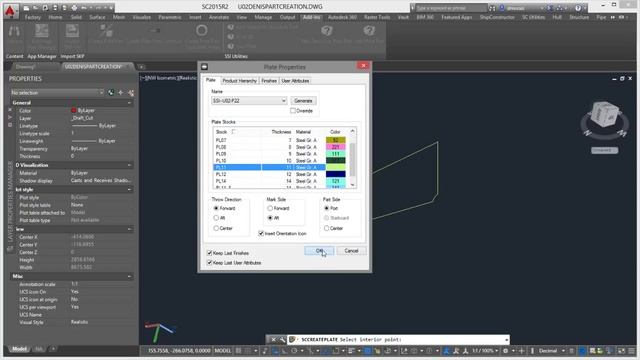The image size is (640, 360).
Task: Open the No selection dropdown in Properties
Action: point(57,93)
